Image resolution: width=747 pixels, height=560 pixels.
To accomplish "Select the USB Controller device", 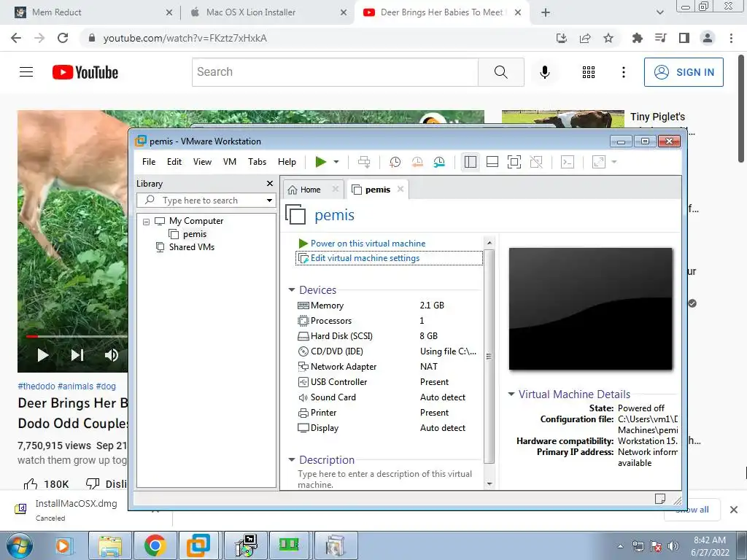I will click(389, 382).
